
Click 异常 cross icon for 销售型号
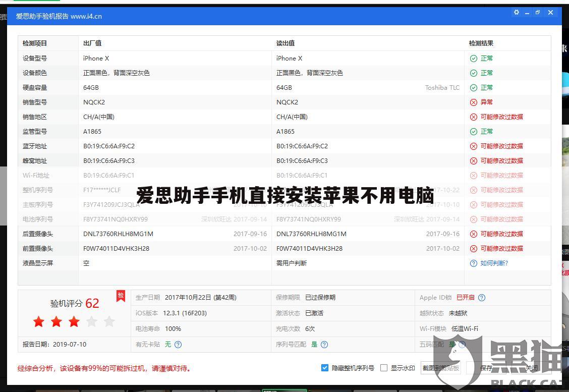click(x=474, y=102)
